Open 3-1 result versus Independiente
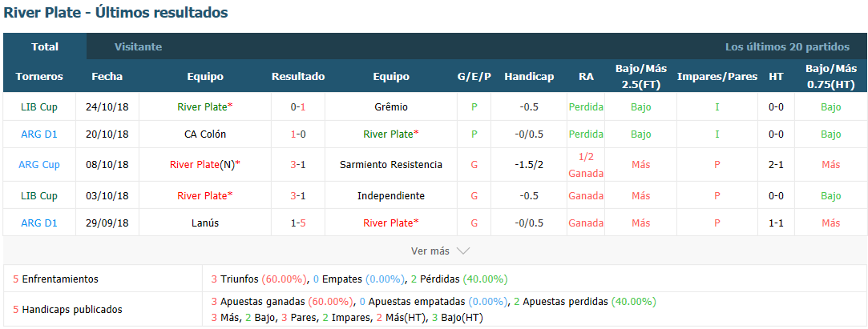 298,196
